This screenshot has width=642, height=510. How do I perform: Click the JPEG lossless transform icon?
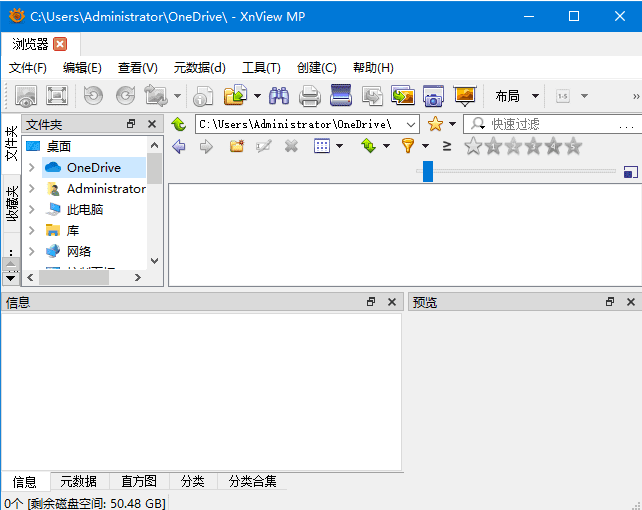[x=156, y=96]
